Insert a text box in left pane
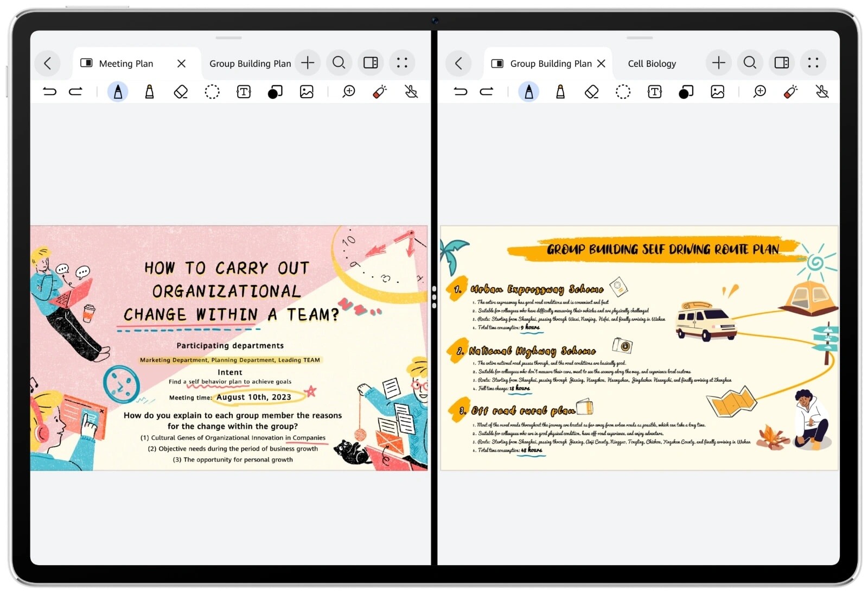 244,92
